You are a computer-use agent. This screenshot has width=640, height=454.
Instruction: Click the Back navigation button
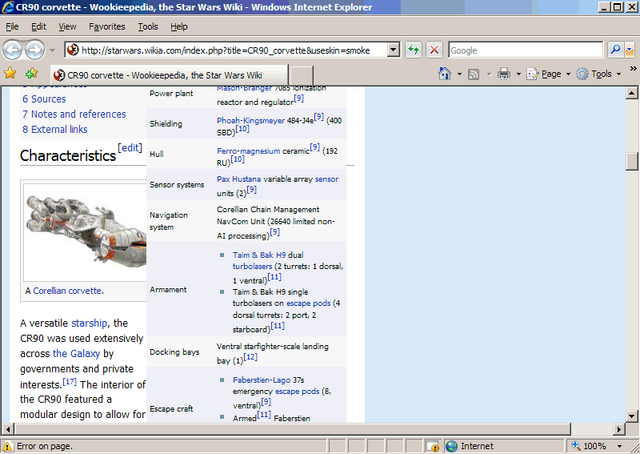click(13, 50)
